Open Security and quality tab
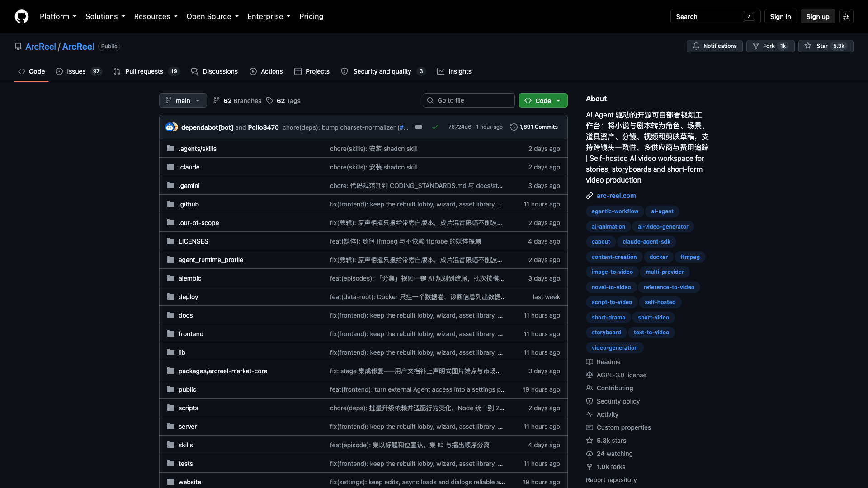This screenshot has height=488, width=868. (x=383, y=71)
